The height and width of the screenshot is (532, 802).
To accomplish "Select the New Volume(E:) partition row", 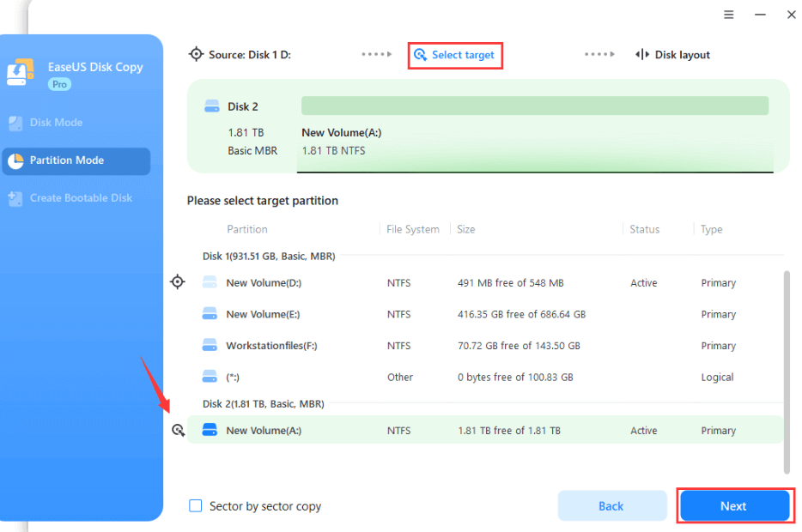I will [485, 314].
